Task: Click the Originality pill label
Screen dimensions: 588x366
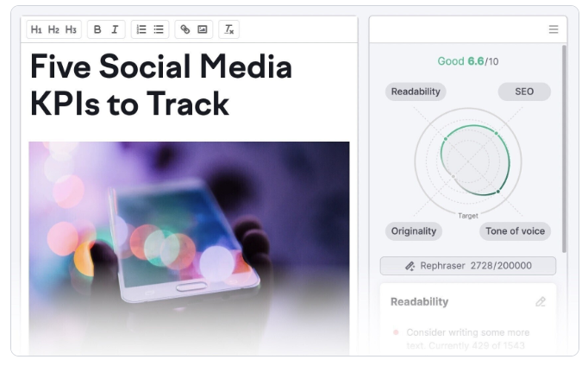Action: coord(414,231)
